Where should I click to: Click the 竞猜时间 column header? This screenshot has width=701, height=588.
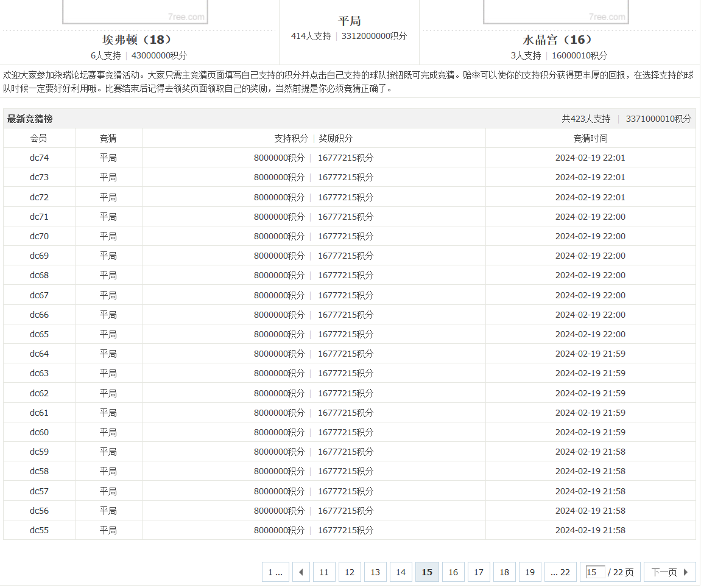(x=590, y=138)
